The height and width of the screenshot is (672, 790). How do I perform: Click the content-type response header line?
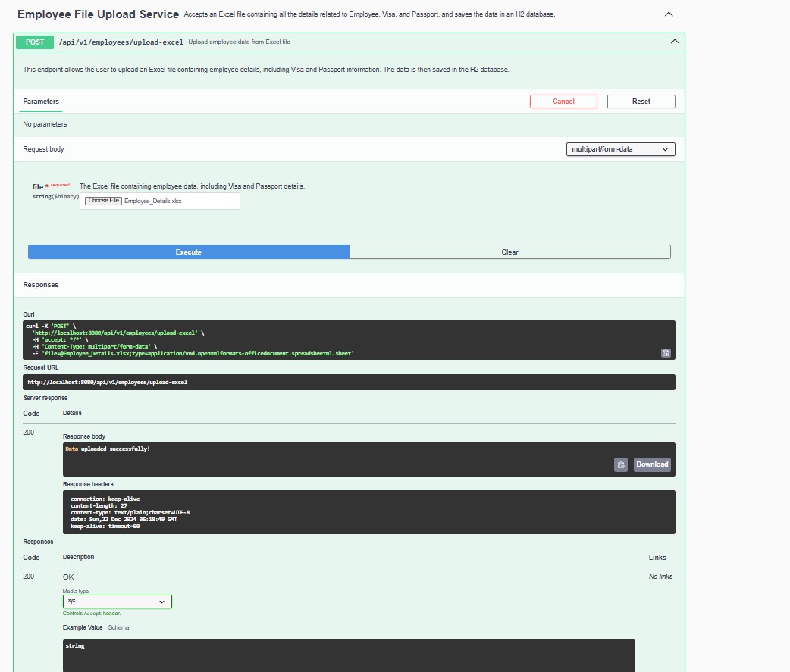point(130,512)
